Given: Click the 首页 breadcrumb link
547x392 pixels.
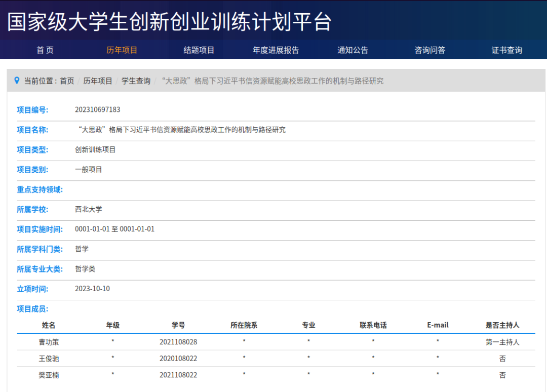Looking at the screenshot, I should tap(67, 81).
